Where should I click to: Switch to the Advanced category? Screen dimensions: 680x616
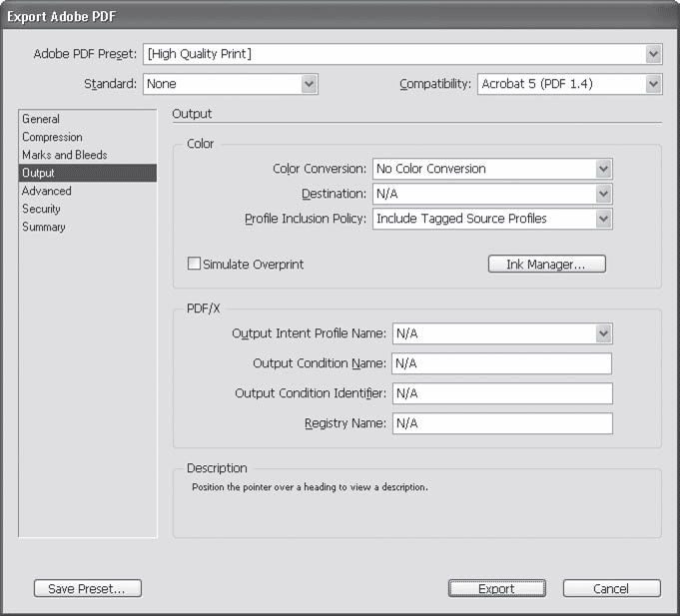click(47, 191)
